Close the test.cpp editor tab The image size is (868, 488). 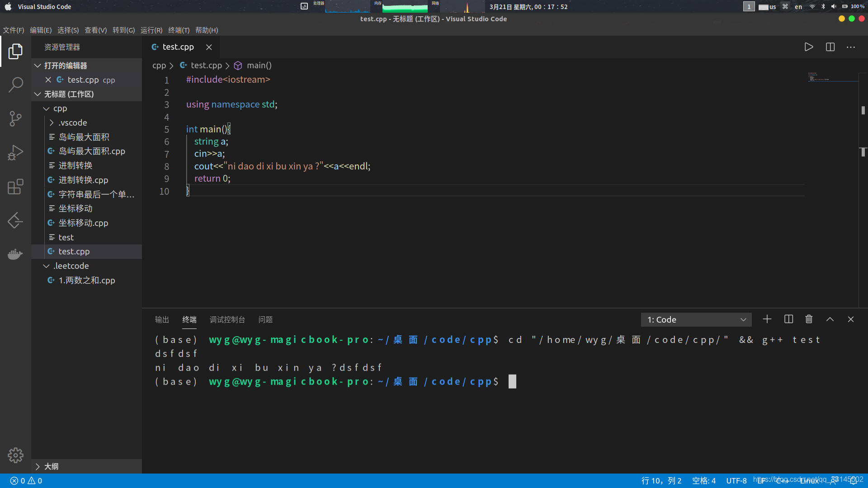coord(209,47)
